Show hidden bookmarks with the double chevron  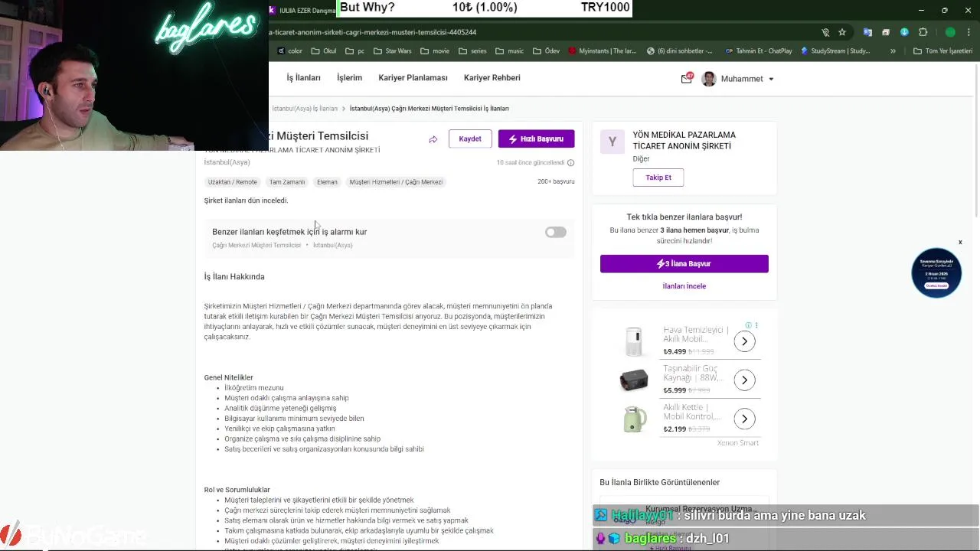coord(893,51)
